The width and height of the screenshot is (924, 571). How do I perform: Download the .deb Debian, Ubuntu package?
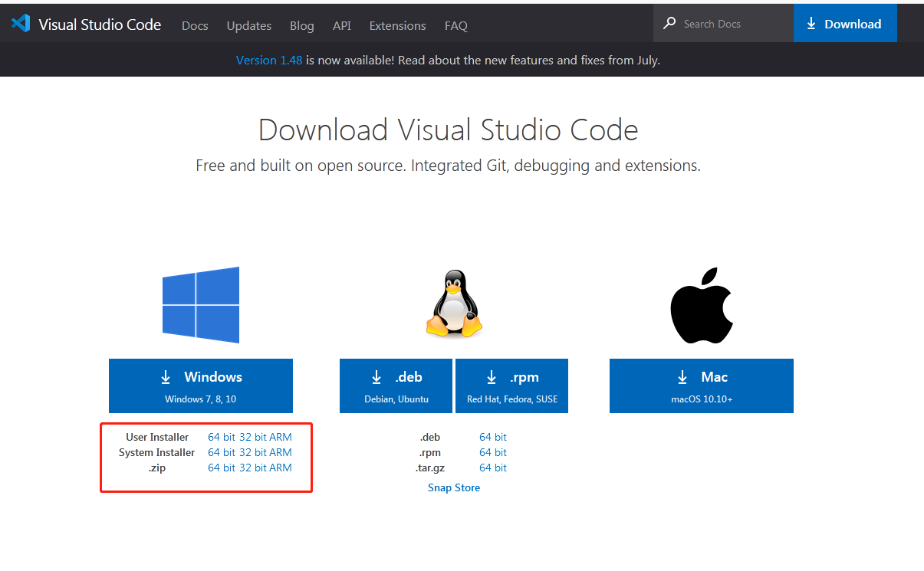(x=396, y=386)
